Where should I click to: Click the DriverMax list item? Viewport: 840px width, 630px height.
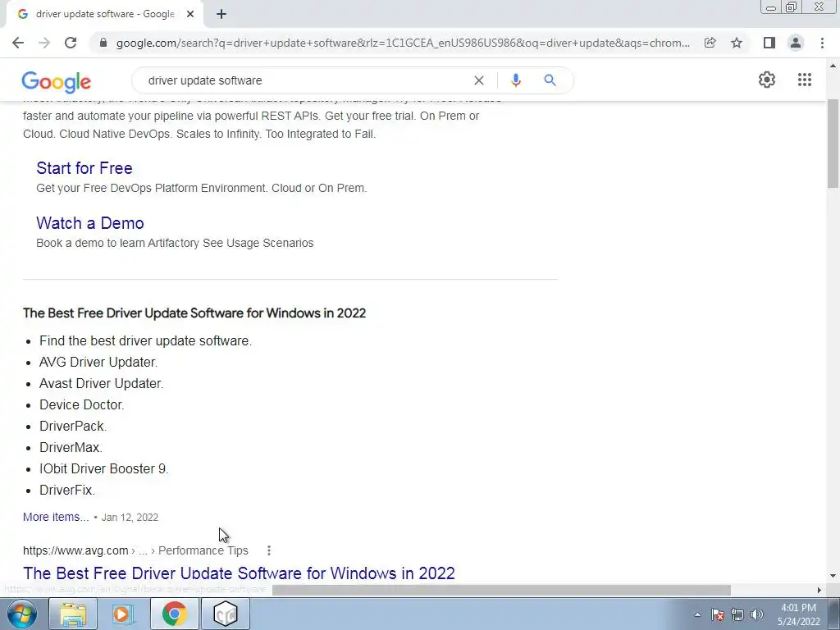pyautogui.click(x=71, y=447)
